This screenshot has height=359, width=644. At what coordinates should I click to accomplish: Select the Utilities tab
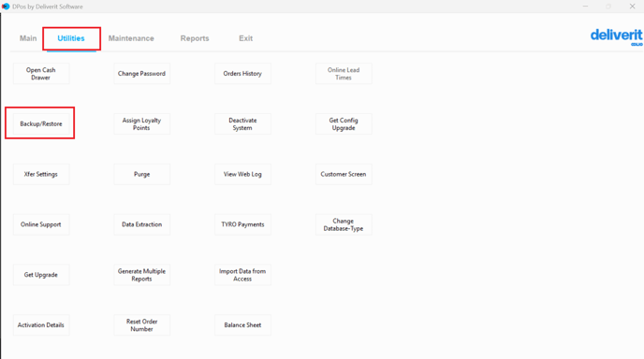pos(71,38)
